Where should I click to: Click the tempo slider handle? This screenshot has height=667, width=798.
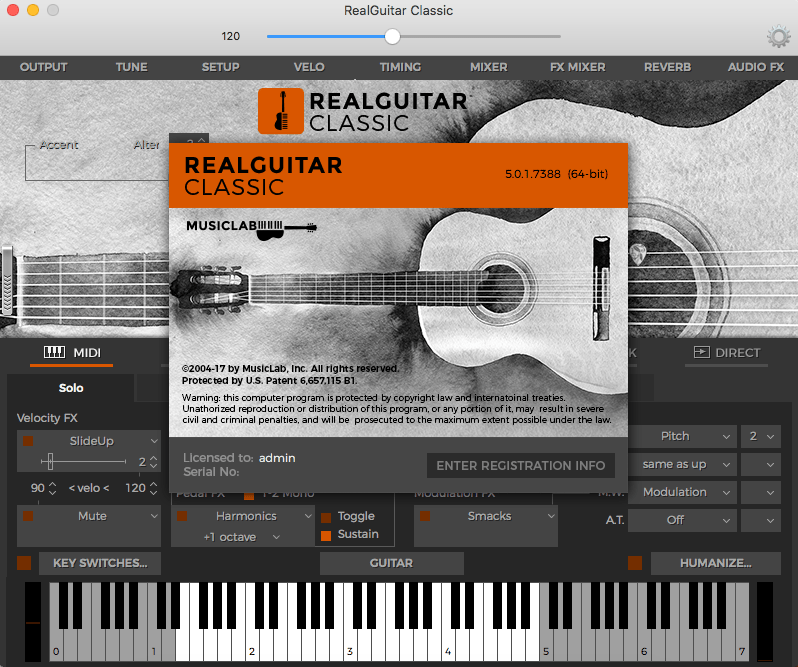[392, 36]
